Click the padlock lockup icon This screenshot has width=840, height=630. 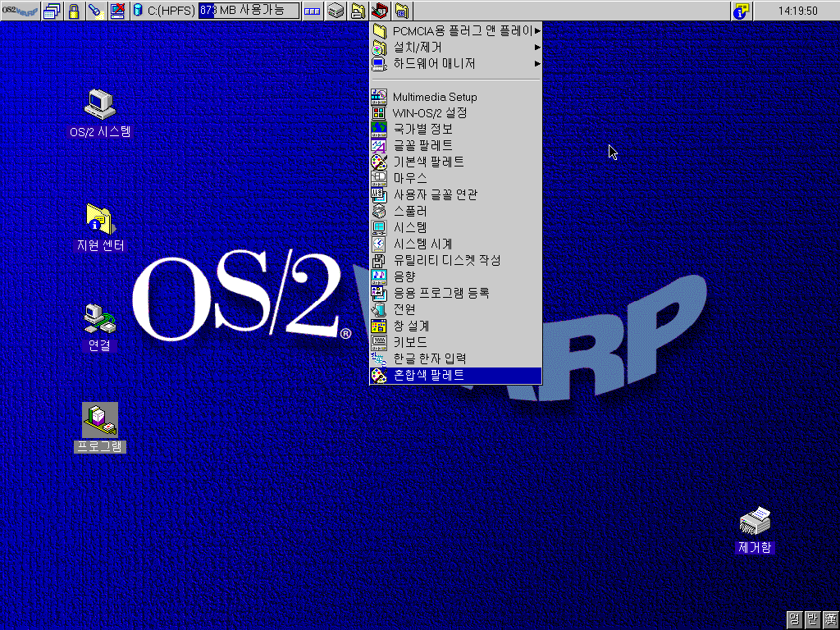point(74,11)
